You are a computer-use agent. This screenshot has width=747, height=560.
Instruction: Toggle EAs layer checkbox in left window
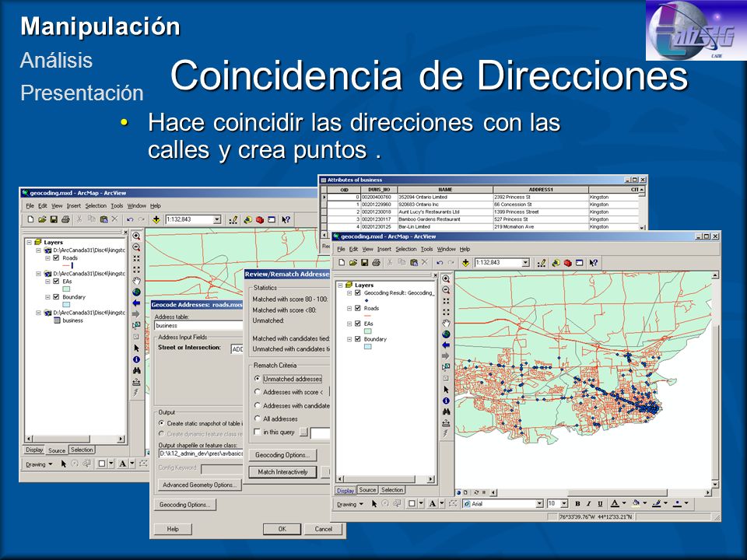(56, 282)
